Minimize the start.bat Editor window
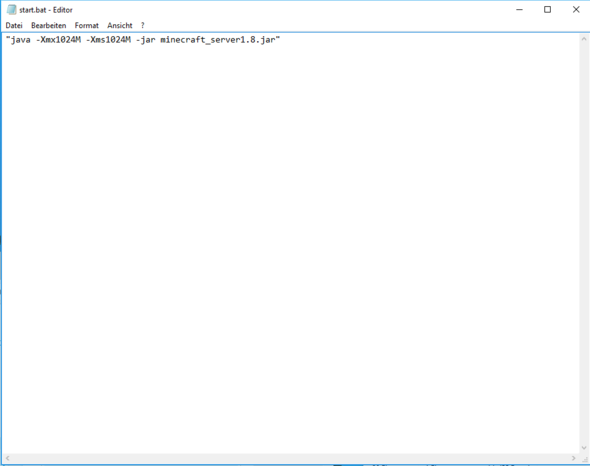590x466 pixels. point(520,10)
